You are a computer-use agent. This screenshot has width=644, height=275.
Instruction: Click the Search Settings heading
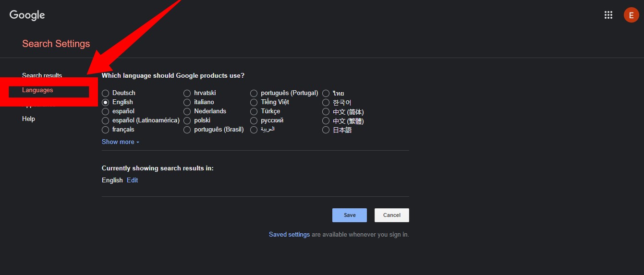[56, 44]
